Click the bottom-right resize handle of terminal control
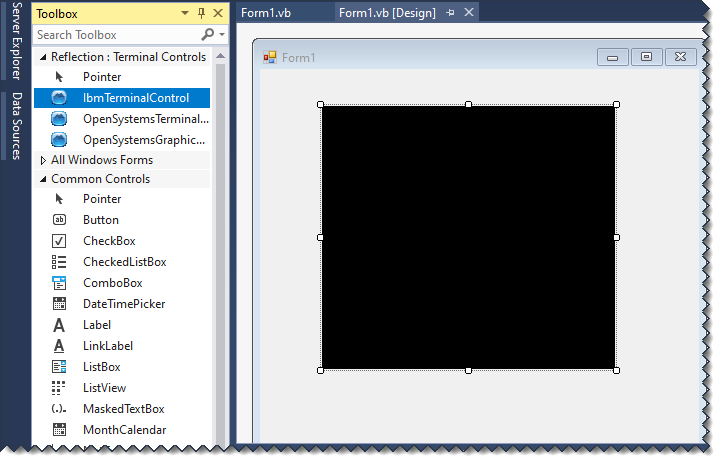The image size is (721, 464). pos(617,371)
